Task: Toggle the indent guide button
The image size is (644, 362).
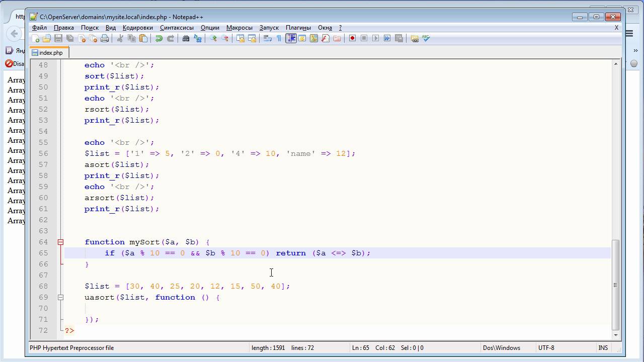Action: pyautogui.click(x=291, y=38)
